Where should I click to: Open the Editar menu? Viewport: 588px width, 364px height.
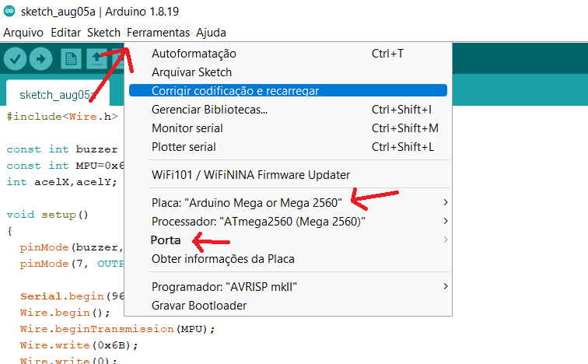coord(65,33)
